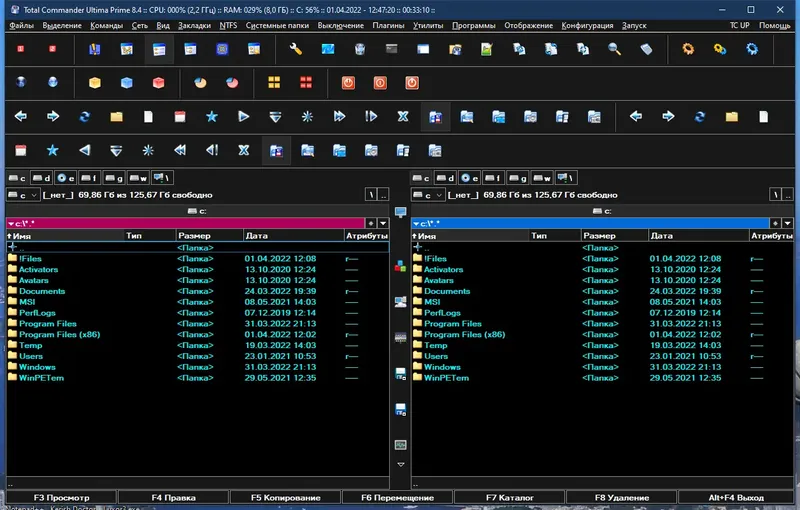Open the Конфигурация menu
800x510 pixels.
click(587, 26)
